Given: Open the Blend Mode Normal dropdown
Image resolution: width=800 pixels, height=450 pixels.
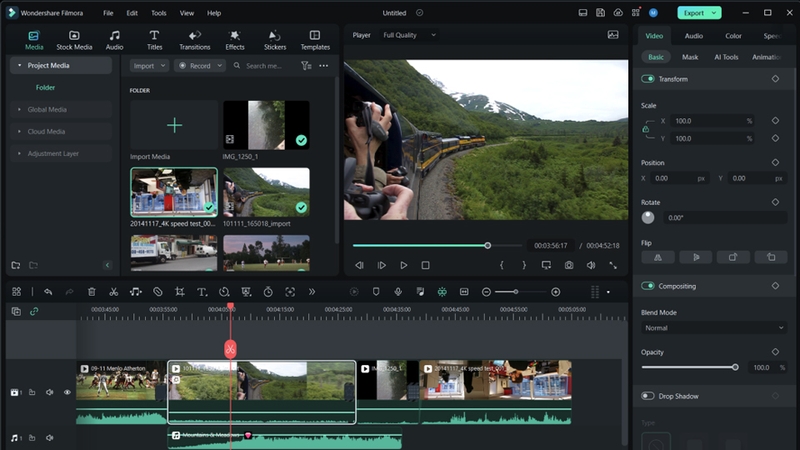Looking at the screenshot, I should [713, 328].
